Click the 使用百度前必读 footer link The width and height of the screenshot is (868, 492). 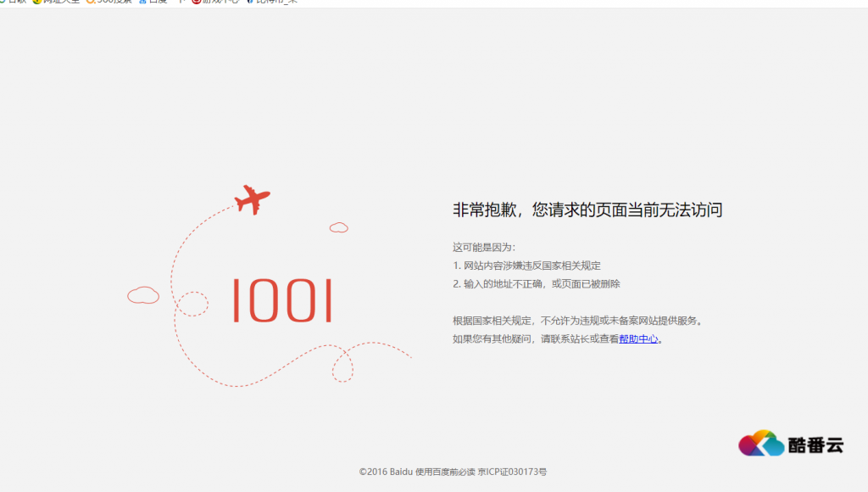coord(445,472)
